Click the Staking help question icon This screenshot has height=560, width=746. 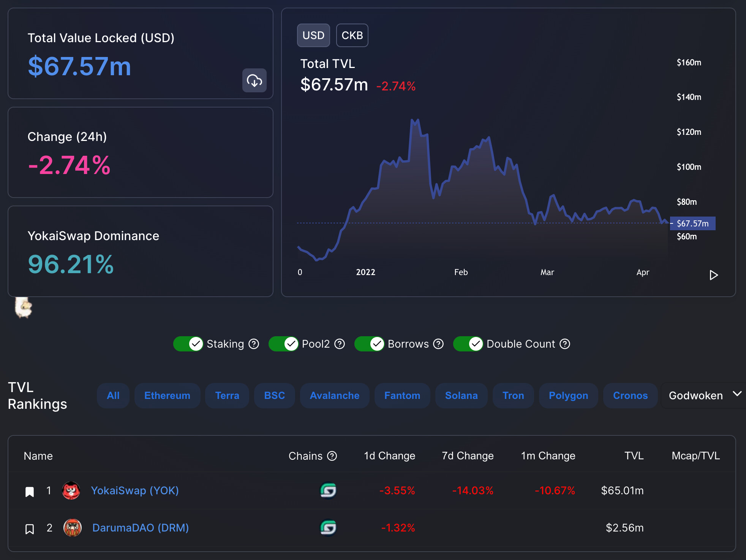click(254, 344)
